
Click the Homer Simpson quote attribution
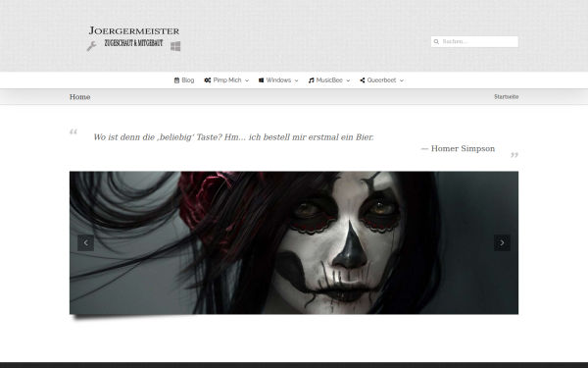[458, 149]
